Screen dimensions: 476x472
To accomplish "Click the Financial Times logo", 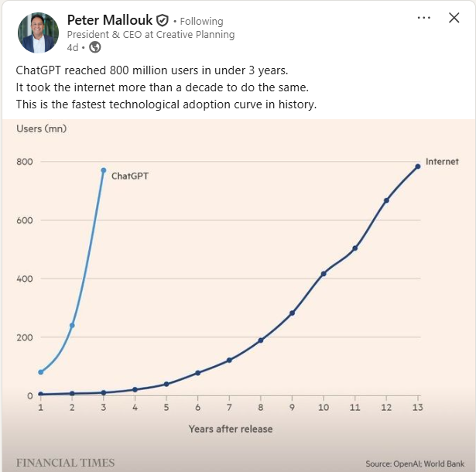I will coord(65,463).
